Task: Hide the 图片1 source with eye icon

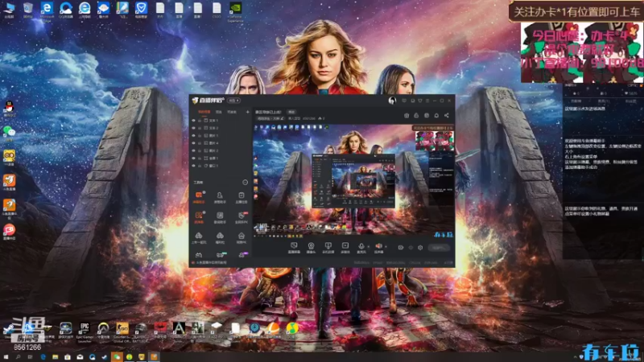Action: 193,135
